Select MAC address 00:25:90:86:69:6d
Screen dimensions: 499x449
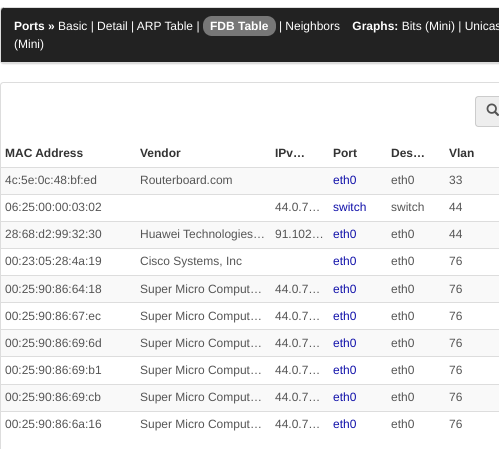[x=53, y=343]
